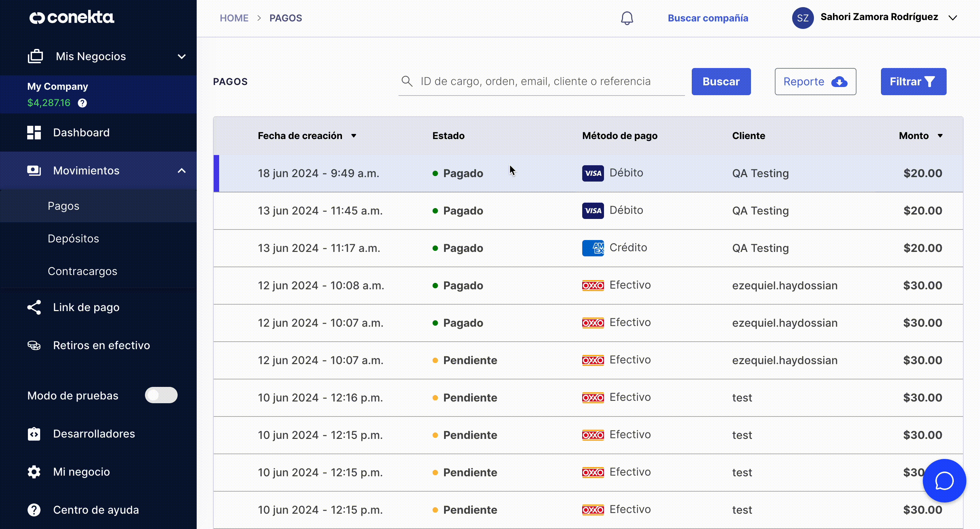Click the Centro de ayuda question icon
The image size is (980, 529).
click(34, 510)
